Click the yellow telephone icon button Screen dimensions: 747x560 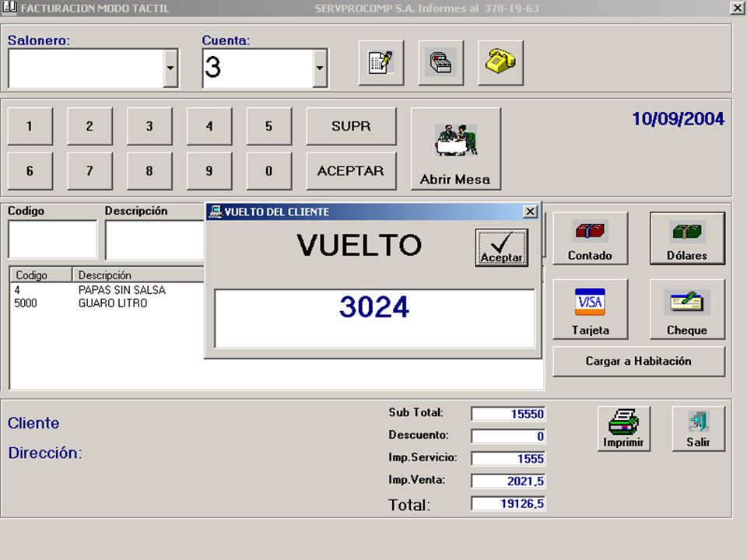point(500,63)
